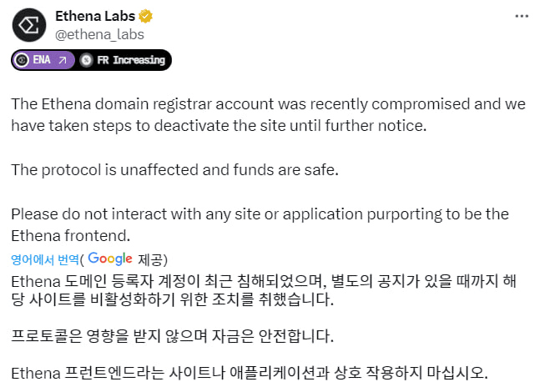Viewport: 540px width, 392px height.
Task: Click the 영어에서 번역 translation link
Action: click(x=45, y=259)
